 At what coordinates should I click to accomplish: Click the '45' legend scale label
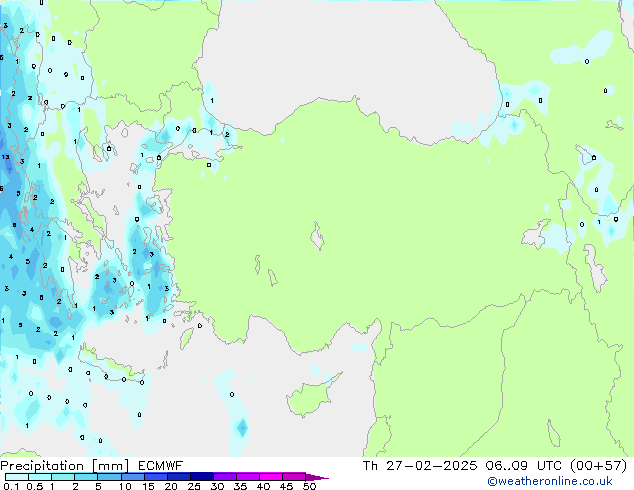coord(286,486)
